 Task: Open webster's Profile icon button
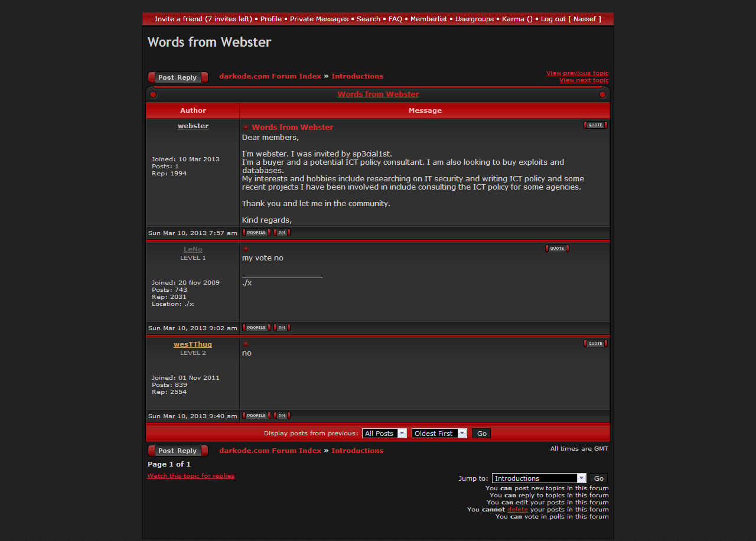(256, 233)
